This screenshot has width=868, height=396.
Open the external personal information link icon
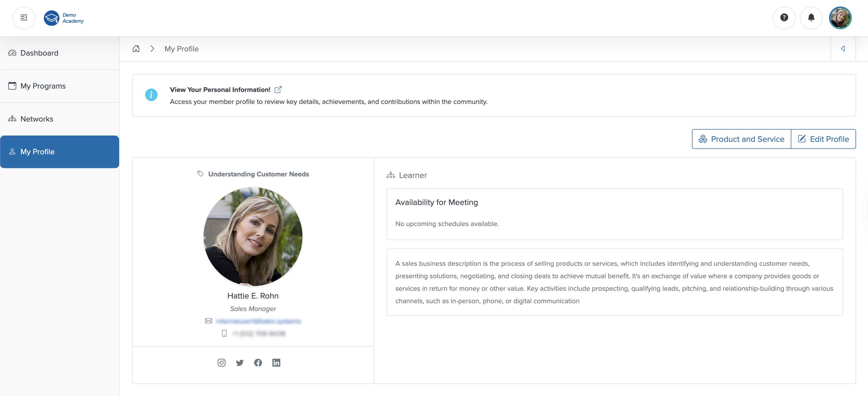pos(278,89)
